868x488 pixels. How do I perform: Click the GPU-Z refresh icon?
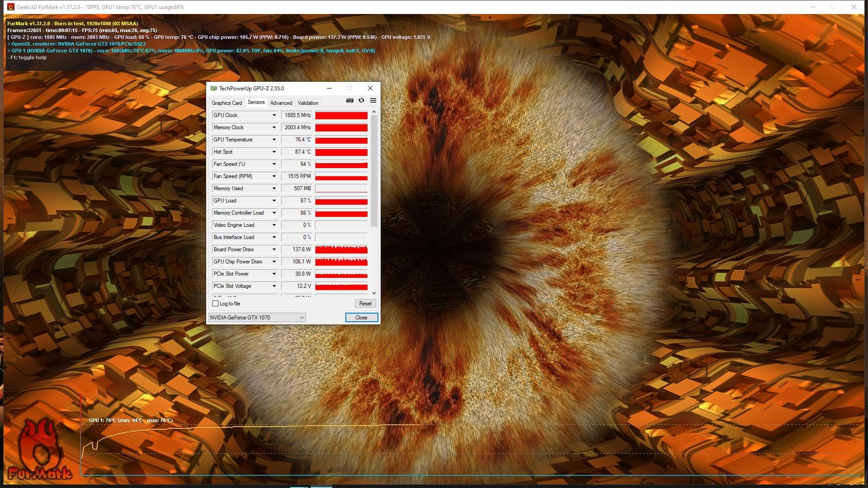361,100
